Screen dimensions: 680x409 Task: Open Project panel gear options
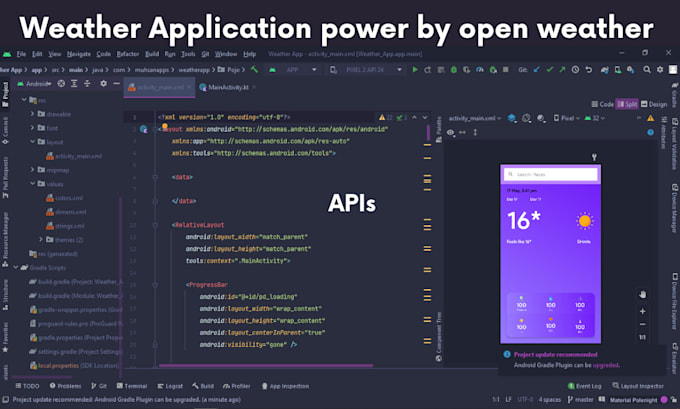(103, 84)
